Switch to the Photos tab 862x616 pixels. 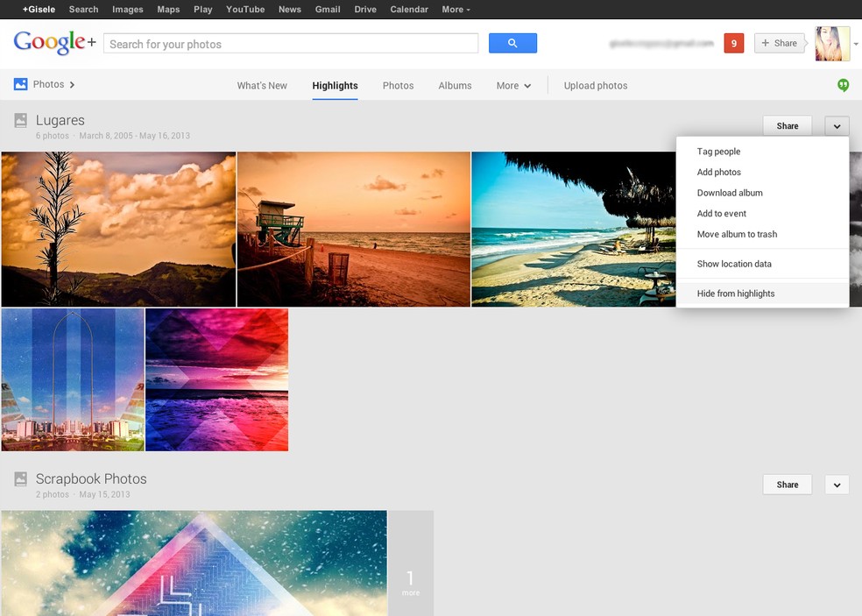pyautogui.click(x=398, y=86)
